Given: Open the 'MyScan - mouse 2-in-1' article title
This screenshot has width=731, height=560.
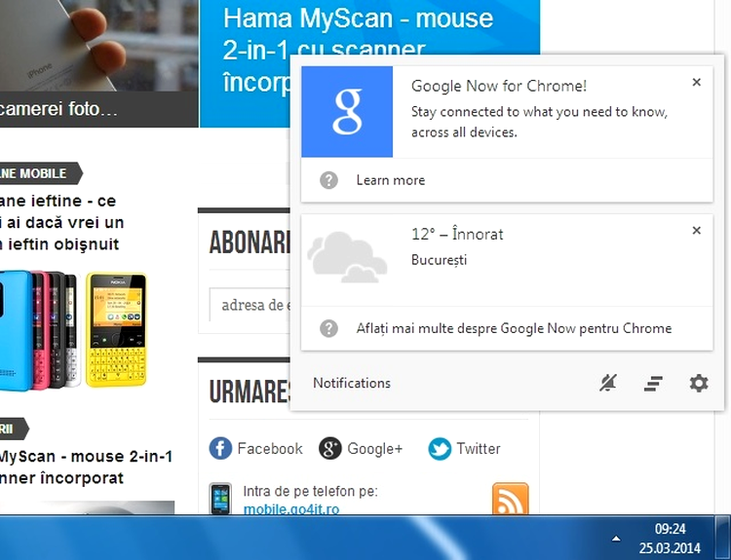Looking at the screenshot, I should 86,467.
